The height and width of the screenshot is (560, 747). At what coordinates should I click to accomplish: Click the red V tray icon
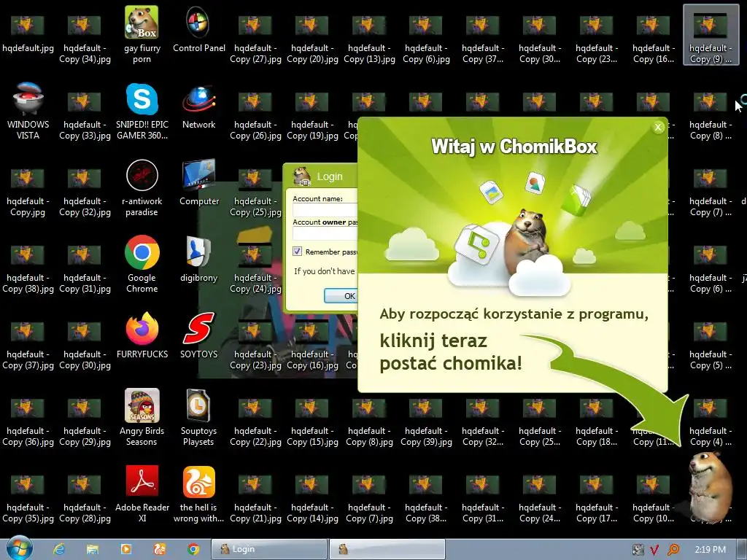pos(654,550)
